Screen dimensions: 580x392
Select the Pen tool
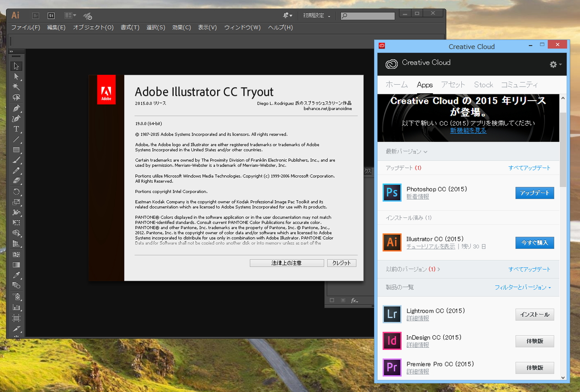tap(16, 108)
